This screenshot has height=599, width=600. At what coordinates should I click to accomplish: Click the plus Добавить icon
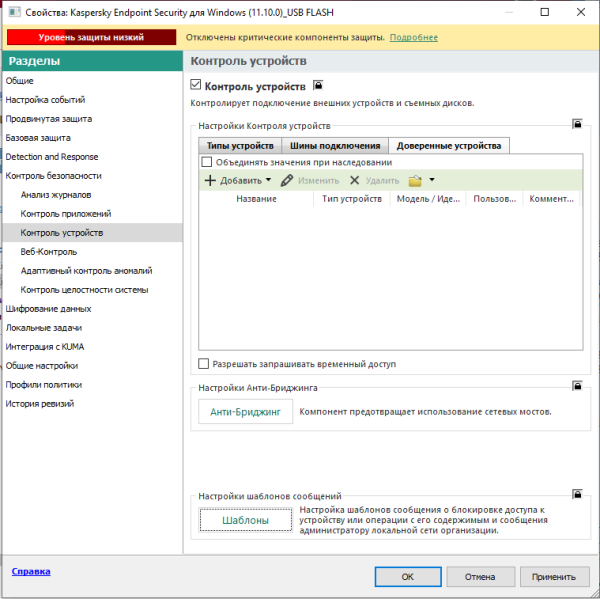(x=210, y=180)
